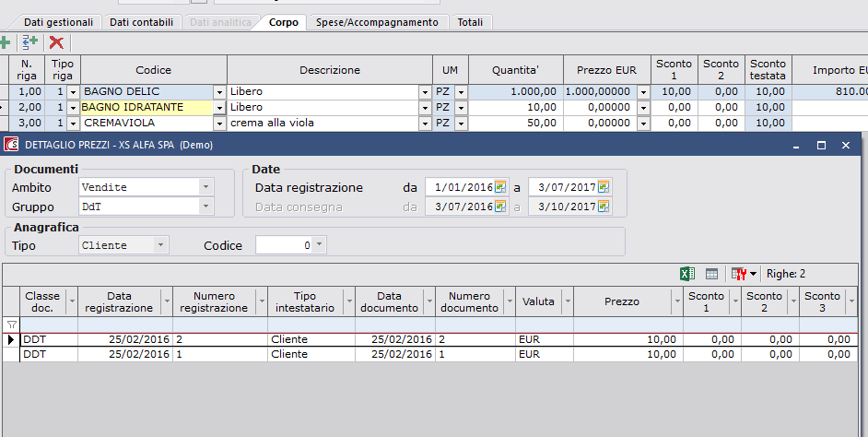
Task: Open the Spese/Accompagnamento tab
Action: coord(378,21)
